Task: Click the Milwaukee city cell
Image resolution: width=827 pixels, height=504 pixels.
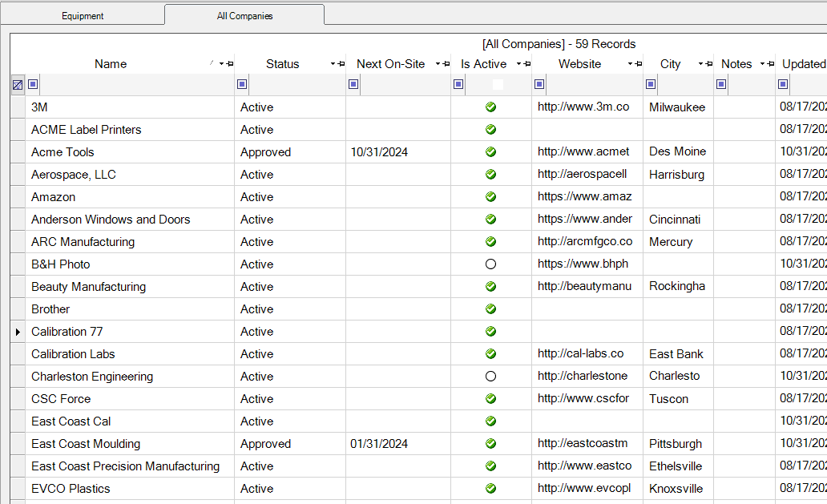Action: pyautogui.click(x=677, y=107)
